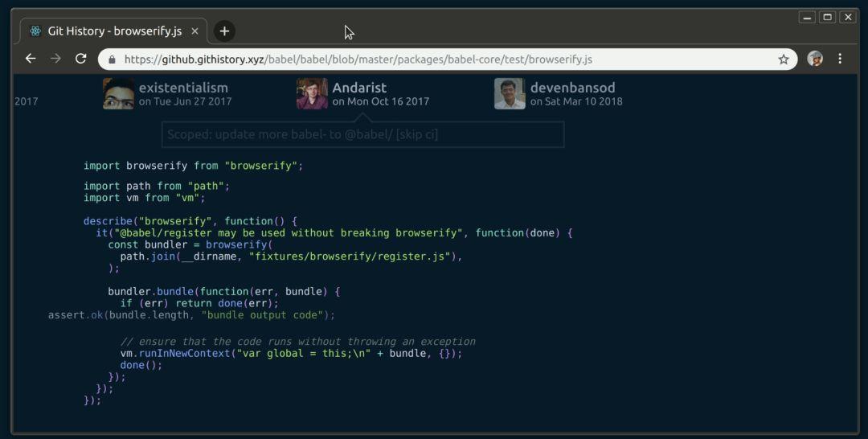Viewport: 868px width, 439px height.
Task: Maximize the browser window
Action: [828, 17]
